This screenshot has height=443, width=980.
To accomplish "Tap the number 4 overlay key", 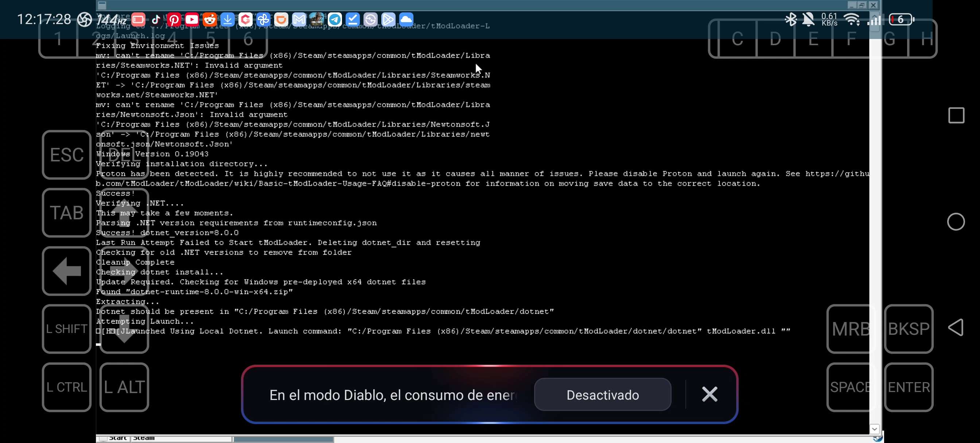I will coord(172,39).
